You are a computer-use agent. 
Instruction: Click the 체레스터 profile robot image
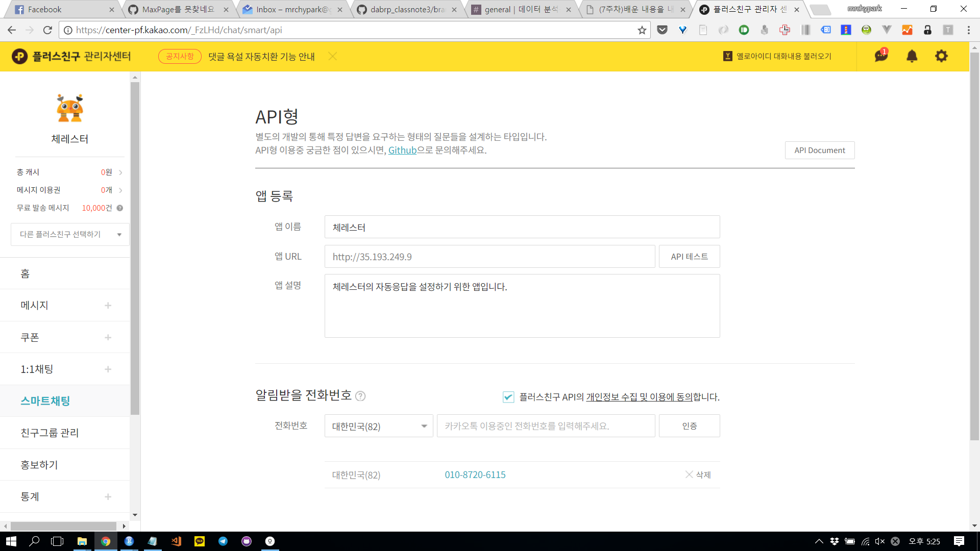[70, 108]
